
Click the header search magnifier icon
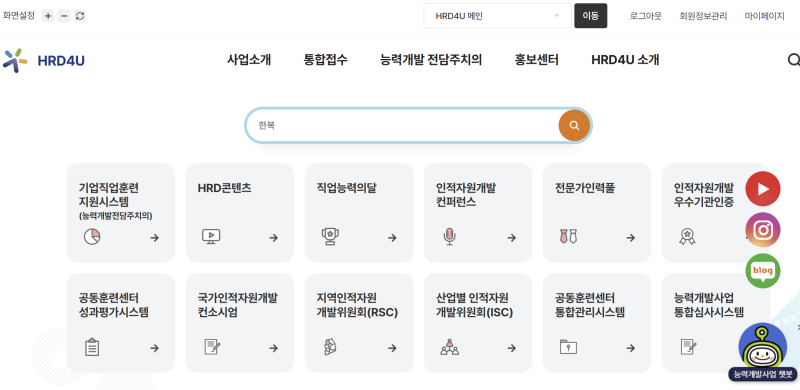coord(793,60)
